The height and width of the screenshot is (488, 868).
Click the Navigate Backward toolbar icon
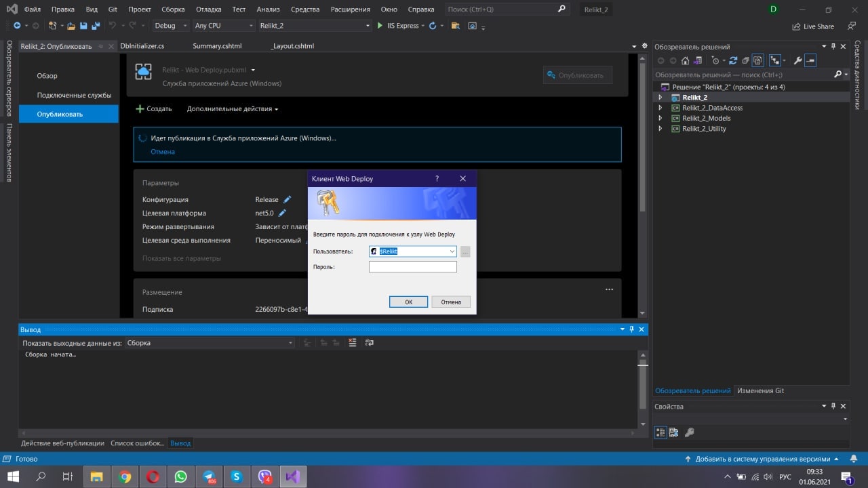click(17, 26)
